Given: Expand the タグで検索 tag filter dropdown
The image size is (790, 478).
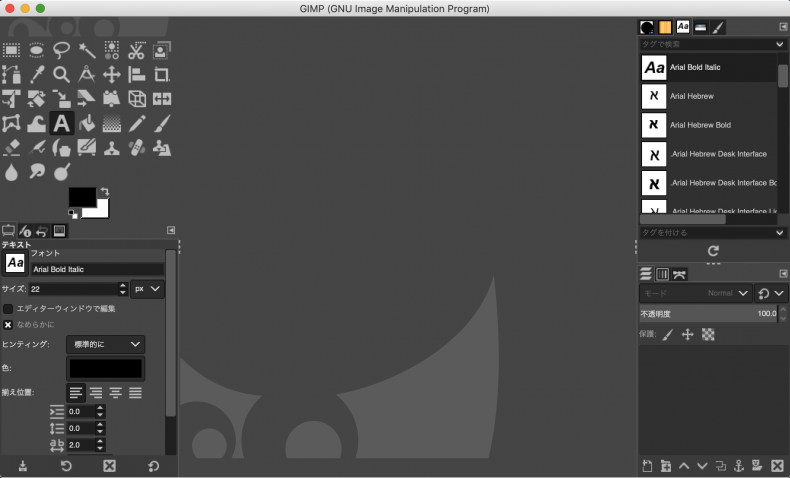Looking at the screenshot, I should [779, 44].
